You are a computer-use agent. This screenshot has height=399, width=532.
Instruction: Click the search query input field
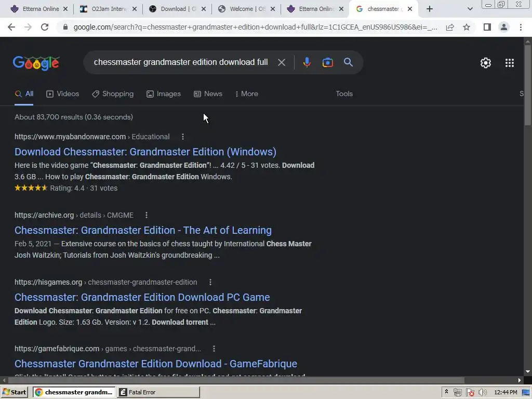coord(180,62)
